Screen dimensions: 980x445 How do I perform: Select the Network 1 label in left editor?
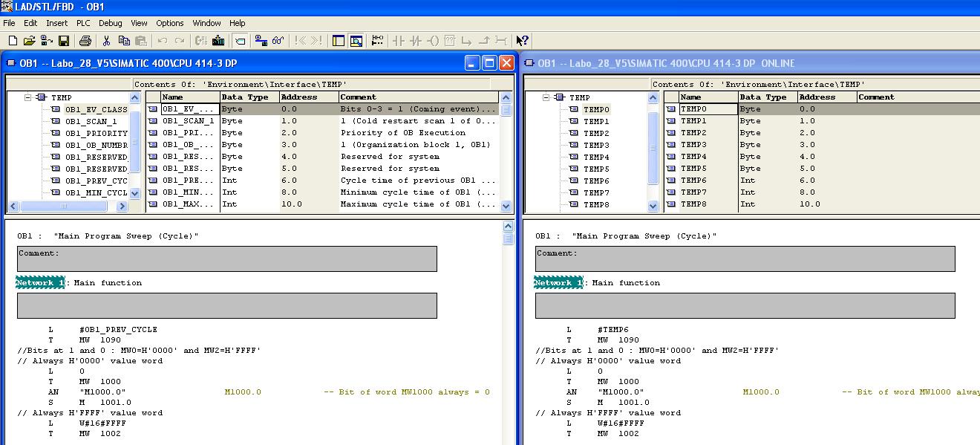pos(40,283)
